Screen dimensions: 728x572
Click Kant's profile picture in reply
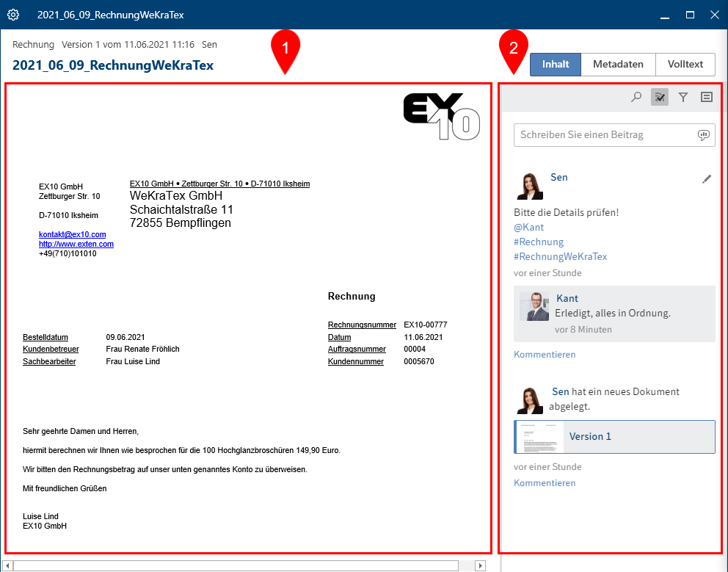[x=534, y=306]
